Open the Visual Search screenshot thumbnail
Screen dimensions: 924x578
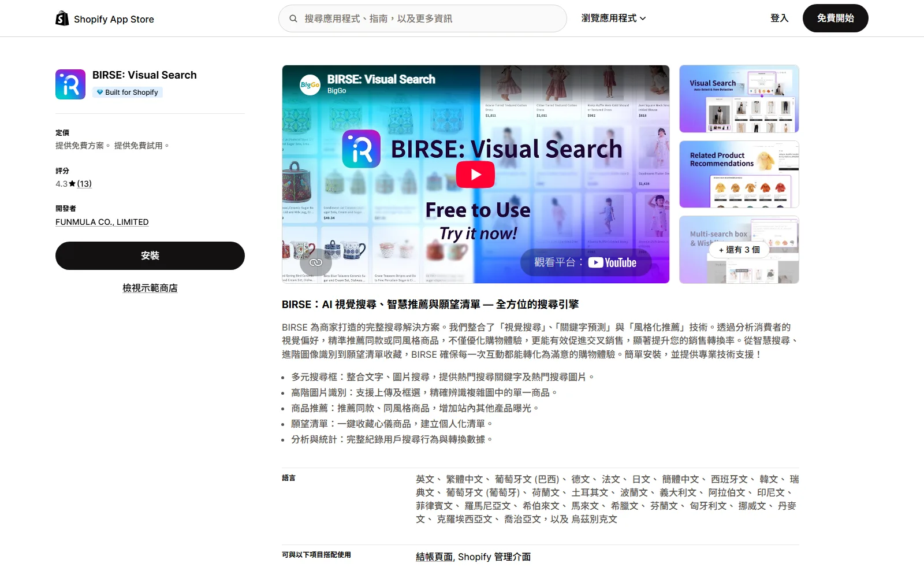pos(739,99)
